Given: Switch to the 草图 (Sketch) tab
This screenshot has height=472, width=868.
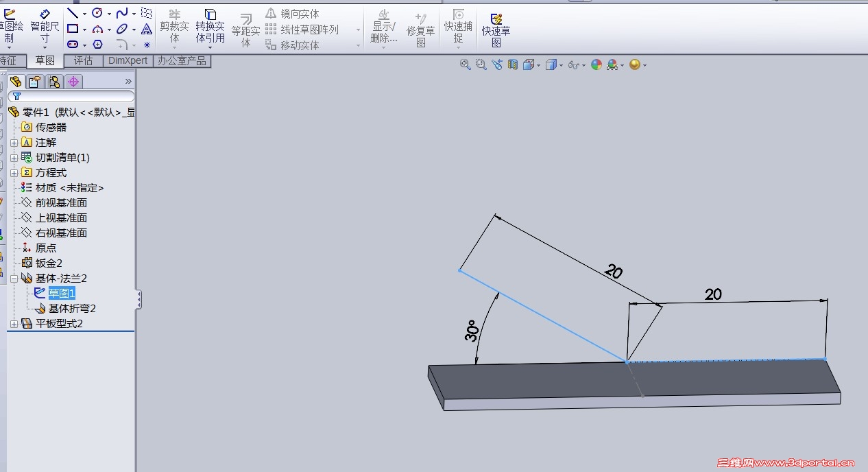Looking at the screenshot, I should (x=45, y=60).
